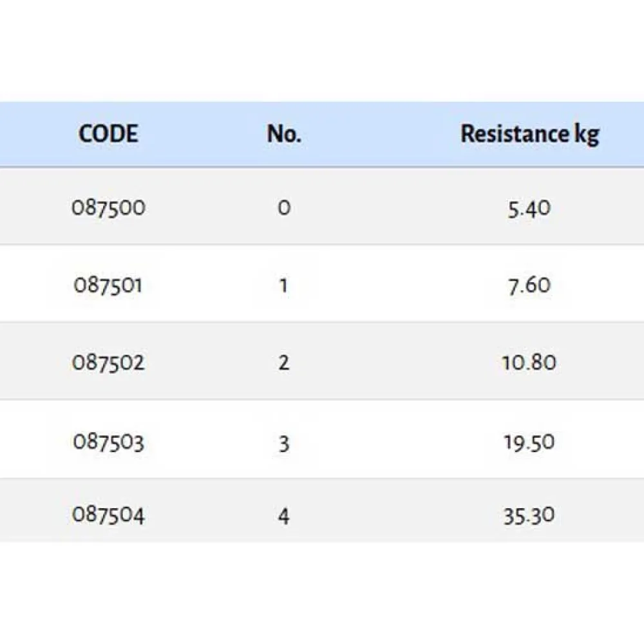Click the blank area below the table

(x=322, y=592)
